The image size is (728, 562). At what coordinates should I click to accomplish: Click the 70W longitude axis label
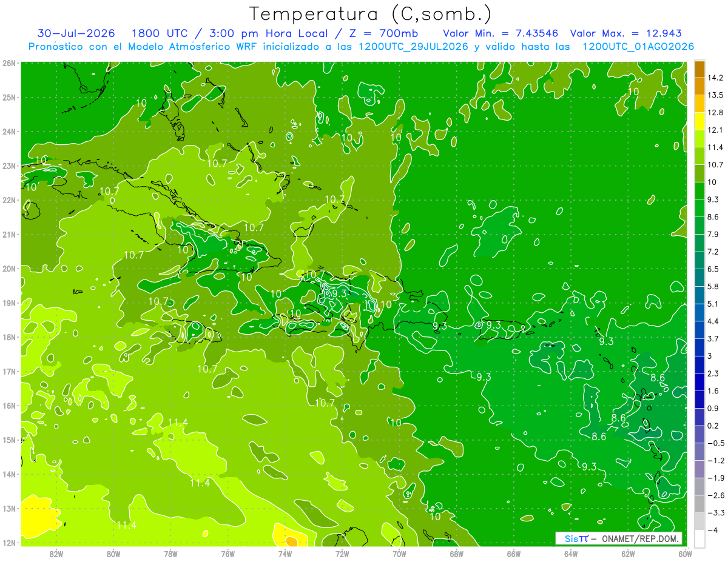point(399,554)
